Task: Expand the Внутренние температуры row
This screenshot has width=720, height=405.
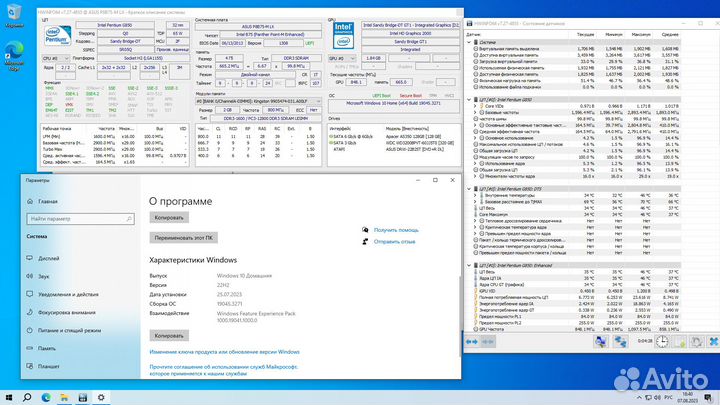Action: (x=475, y=195)
